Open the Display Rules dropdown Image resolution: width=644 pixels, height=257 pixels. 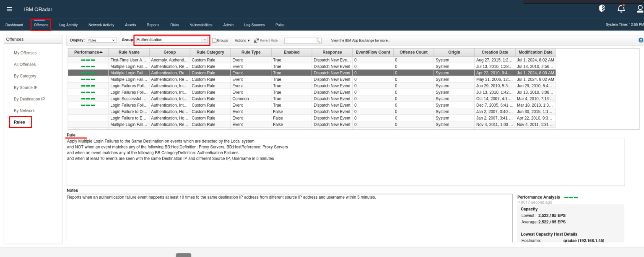(101, 40)
